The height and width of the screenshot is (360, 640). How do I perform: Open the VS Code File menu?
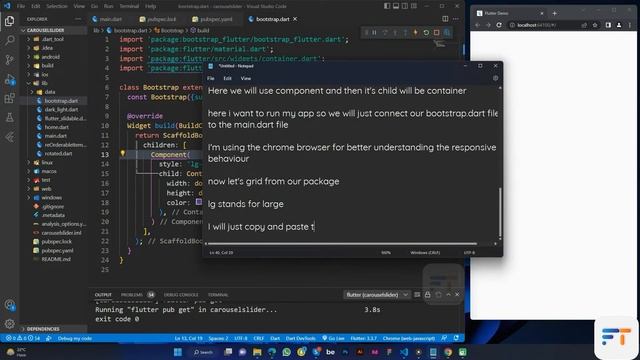coord(21,6)
